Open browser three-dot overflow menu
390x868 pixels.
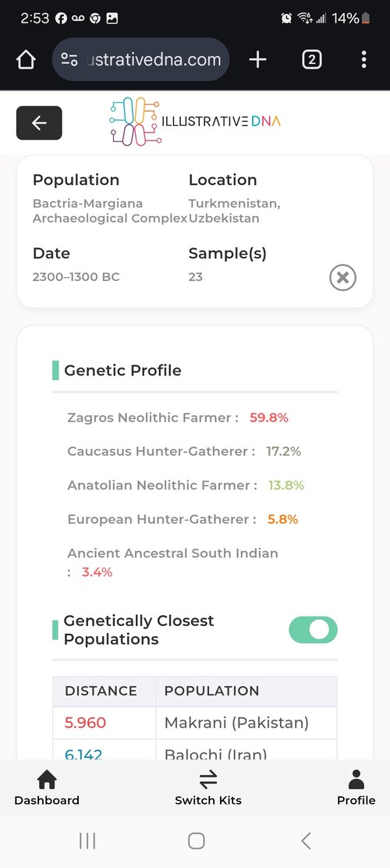[363, 60]
